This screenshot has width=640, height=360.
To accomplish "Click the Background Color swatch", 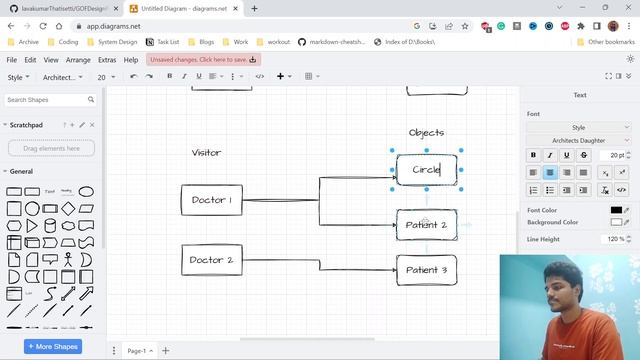I will coord(616,222).
